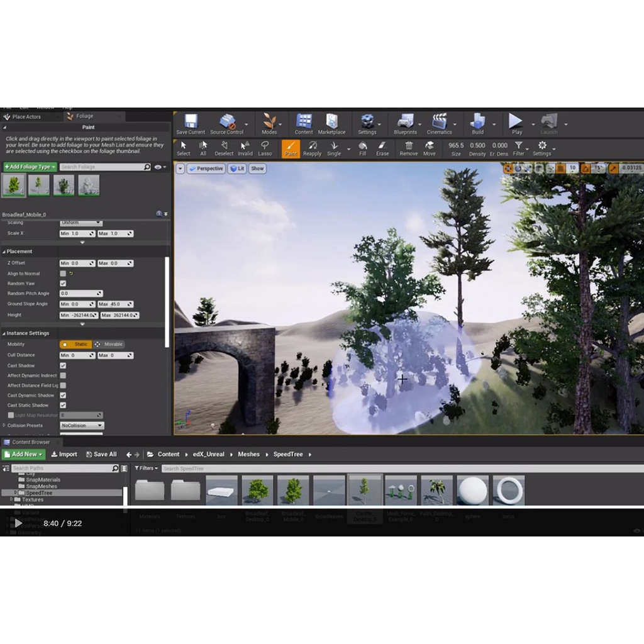The height and width of the screenshot is (644, 644).
Task: Open viewport options dropdown arrow
Action: 180,169
